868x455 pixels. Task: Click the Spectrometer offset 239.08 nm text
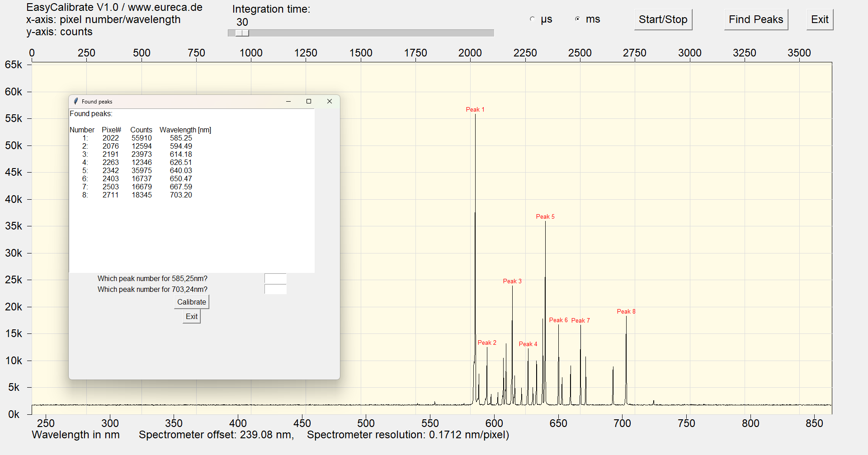[x=217, y=435]
